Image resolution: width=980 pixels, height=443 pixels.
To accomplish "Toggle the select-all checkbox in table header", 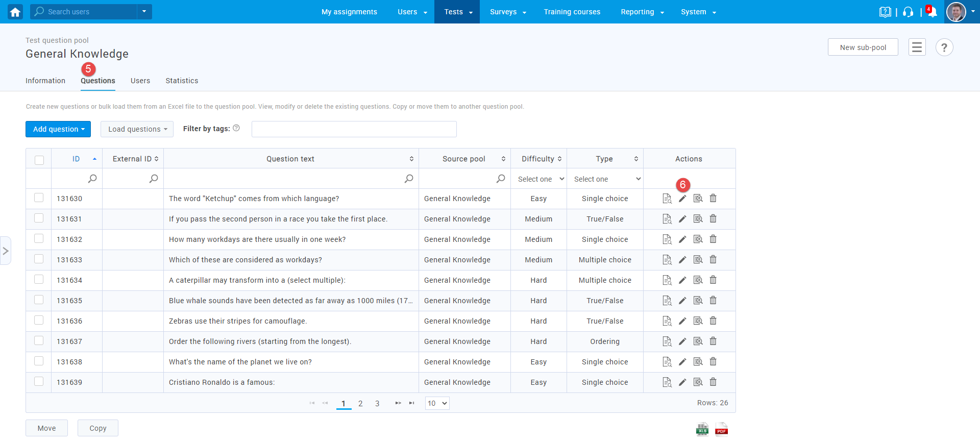I will point(39,160).
